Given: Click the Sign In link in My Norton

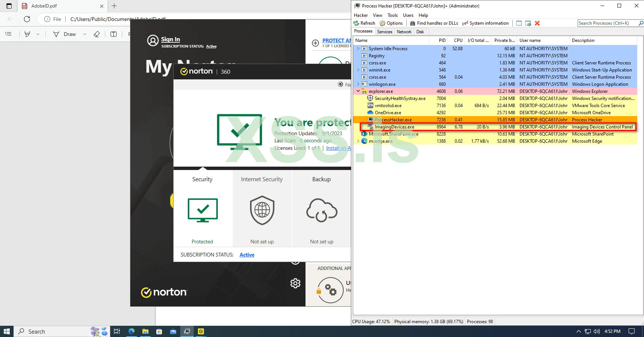Looking at the screenshot, I should point(171,39).
